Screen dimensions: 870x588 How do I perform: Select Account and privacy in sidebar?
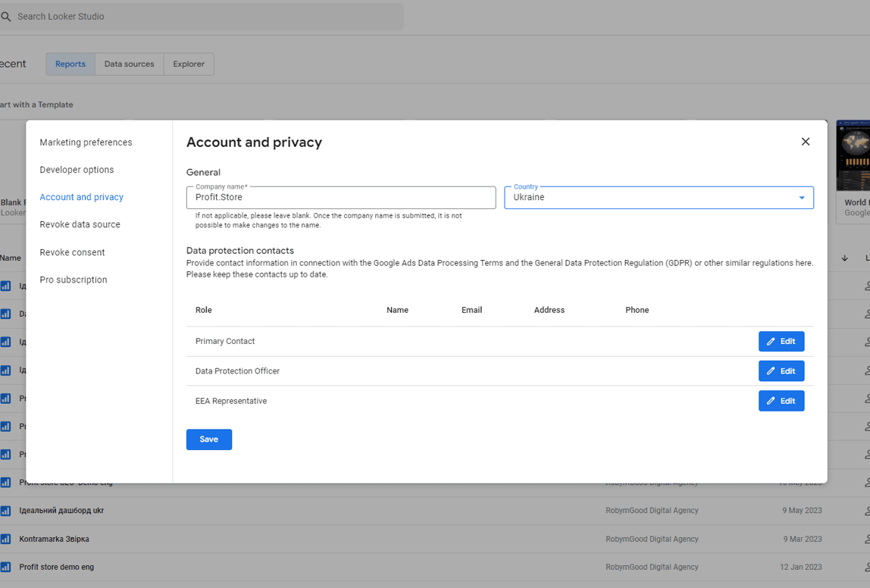point(82,197)
